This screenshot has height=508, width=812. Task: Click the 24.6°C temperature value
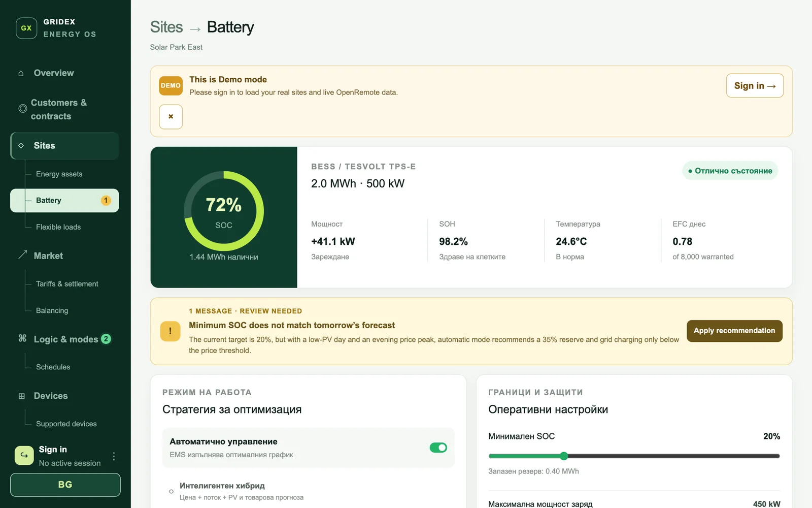click(571, 242)
